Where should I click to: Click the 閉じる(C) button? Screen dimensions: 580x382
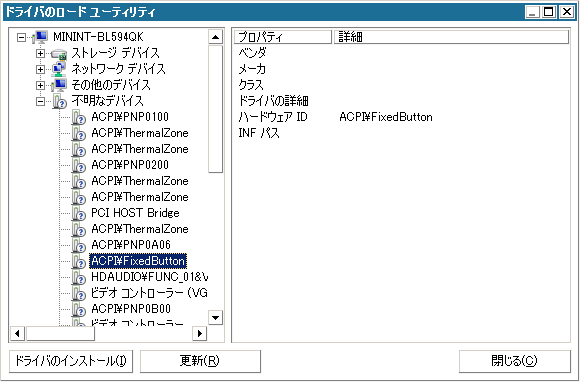(x=515, y=361)
